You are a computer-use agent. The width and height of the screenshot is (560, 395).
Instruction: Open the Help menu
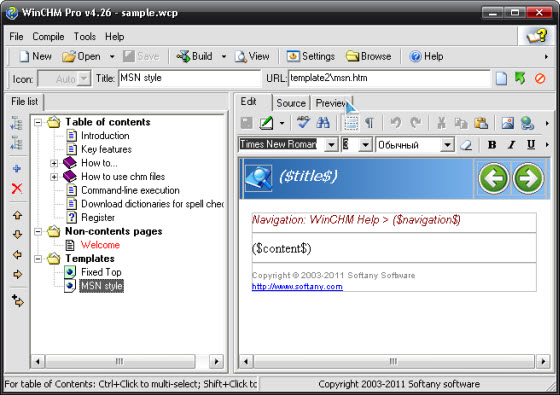(x=114, y=37)
